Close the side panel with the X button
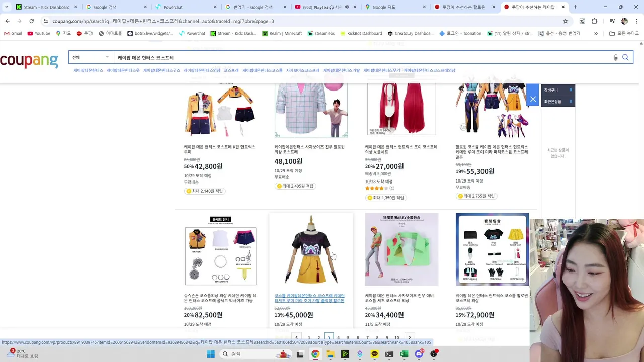Image resolution: width=644 pixels, height=362 pixels. 533,99
